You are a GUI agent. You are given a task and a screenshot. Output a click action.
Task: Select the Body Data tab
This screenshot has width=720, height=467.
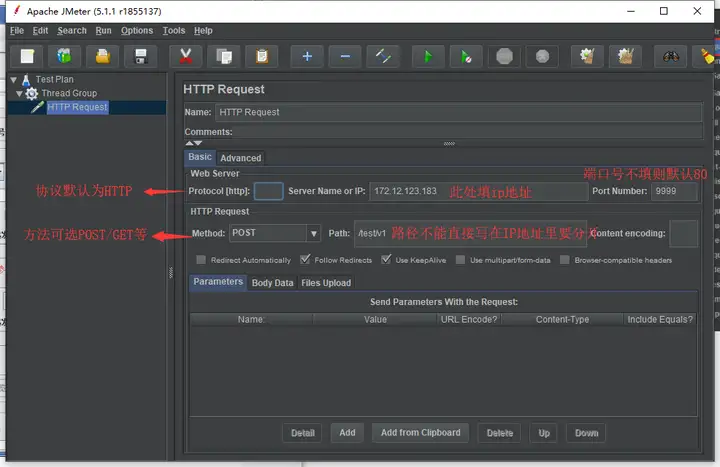pyautogui.click(x=272, y=283)
